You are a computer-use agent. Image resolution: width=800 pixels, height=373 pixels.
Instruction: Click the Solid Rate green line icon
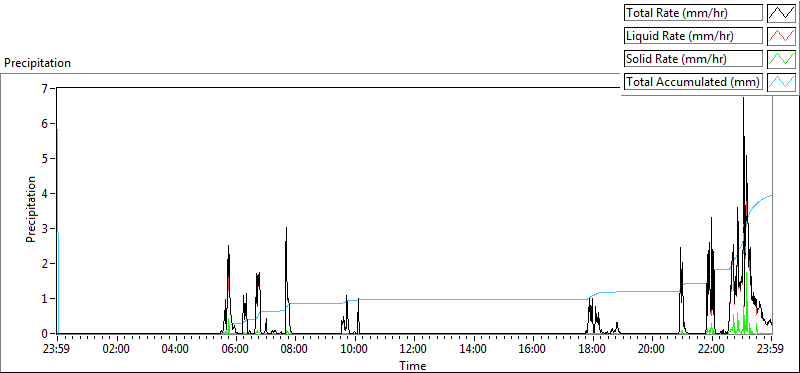tap(782, 59)
